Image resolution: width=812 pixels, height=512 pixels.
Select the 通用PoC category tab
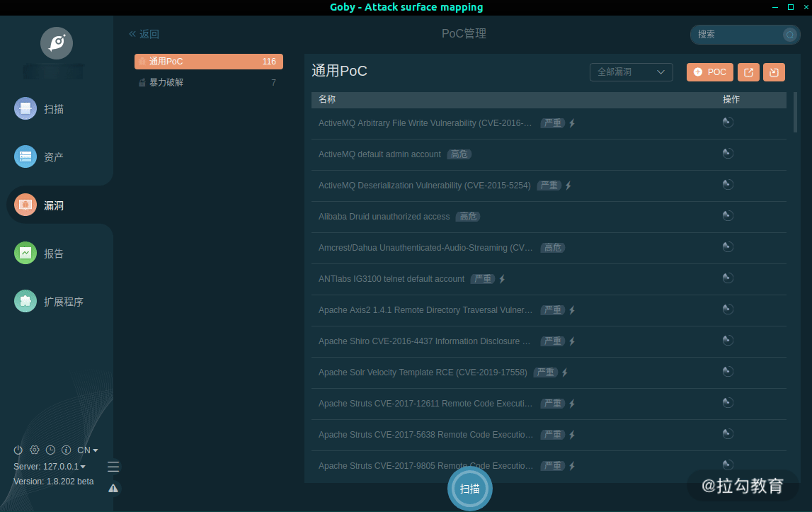point(209,61)
